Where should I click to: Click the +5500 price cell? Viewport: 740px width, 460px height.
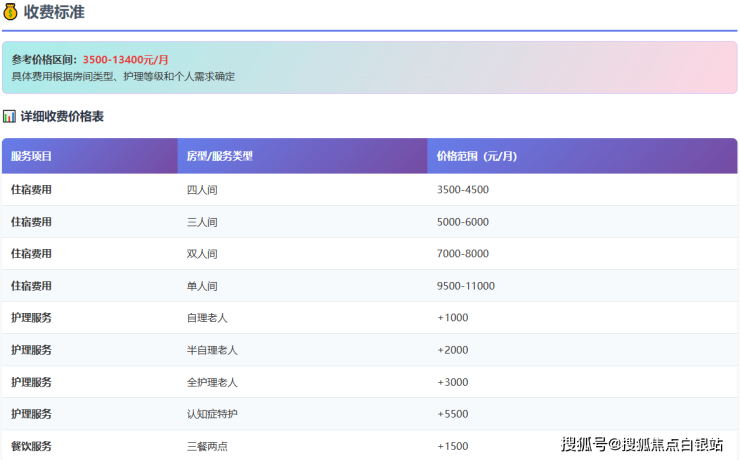coord(453,414)
